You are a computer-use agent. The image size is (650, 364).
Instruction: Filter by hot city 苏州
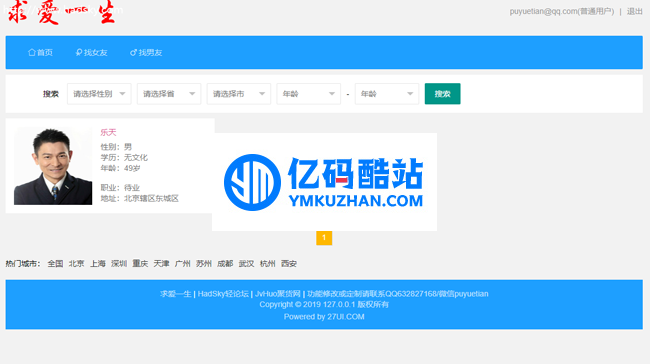click(204, 264)
